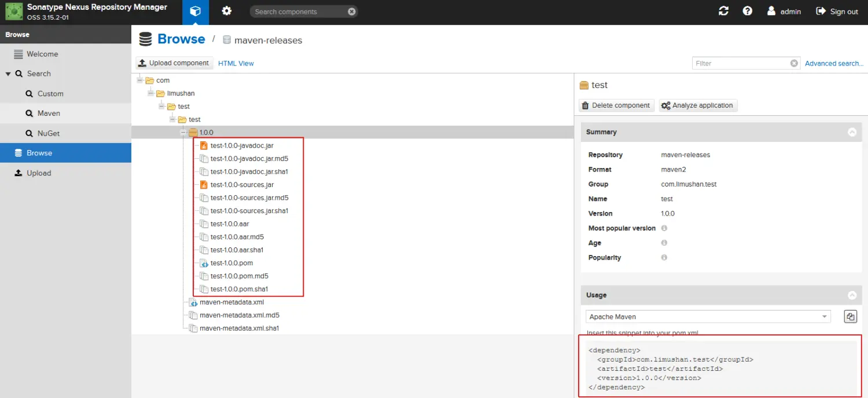
Task: Refresh using the circular arrows icon
Action: point(723,11)
